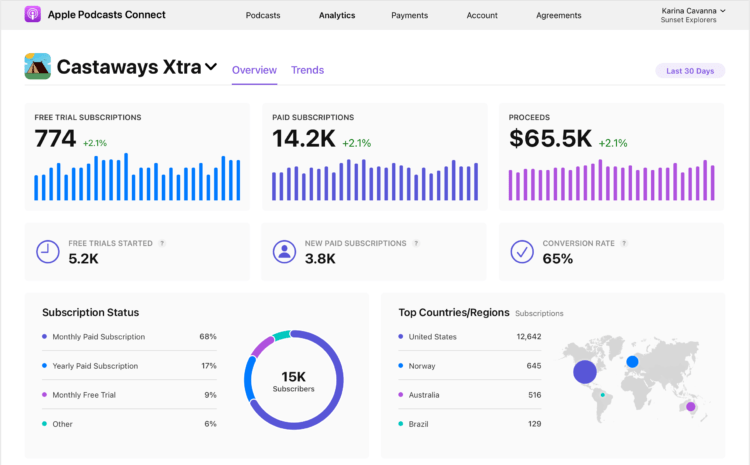
Task: Open the Account section
Action: click(x=482, y=15)
